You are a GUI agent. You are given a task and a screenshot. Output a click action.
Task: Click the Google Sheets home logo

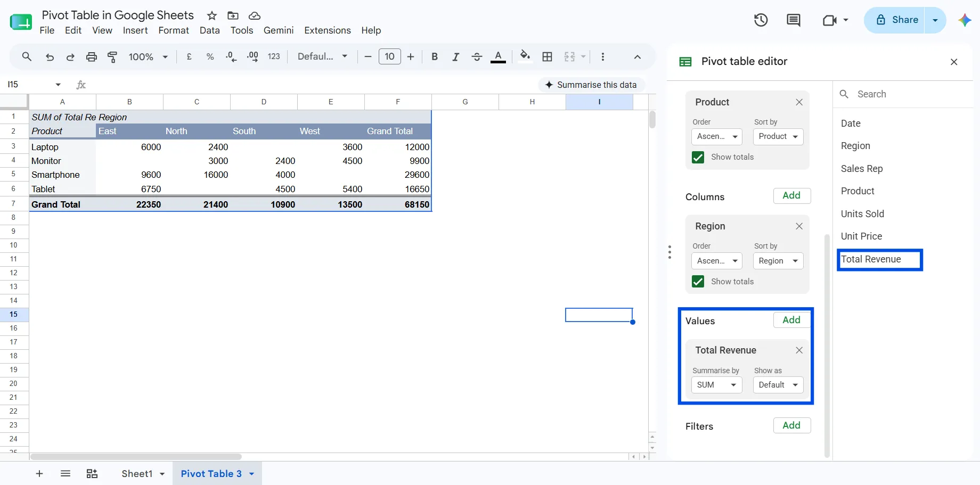click(21, 22)
